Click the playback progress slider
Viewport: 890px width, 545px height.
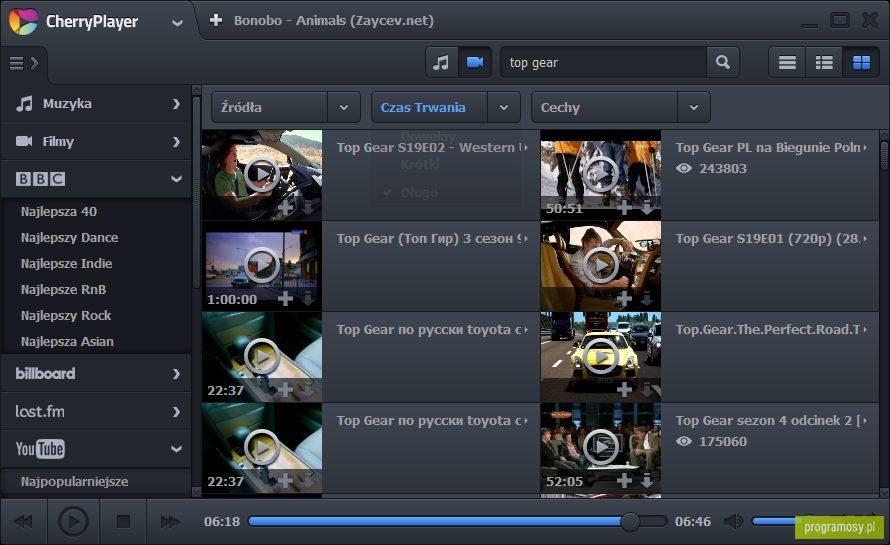coord(457,521)
